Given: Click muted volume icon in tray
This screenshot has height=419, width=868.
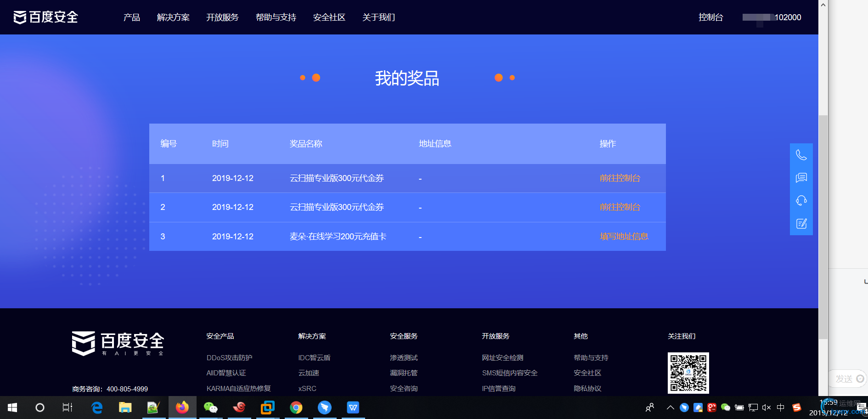Looking at the screenshot, I should 767,408.
